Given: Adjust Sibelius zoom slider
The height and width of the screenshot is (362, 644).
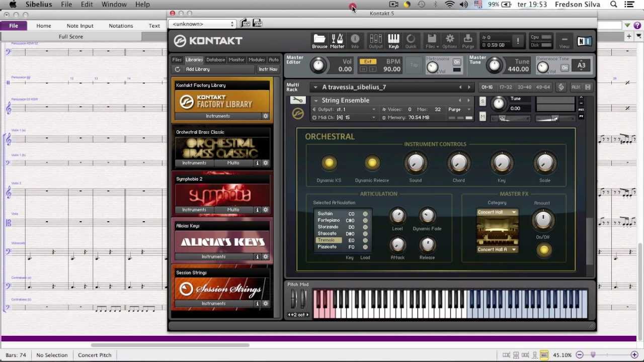Looking at the screenshot, I should pyautogui.click(x=593, y=355).
